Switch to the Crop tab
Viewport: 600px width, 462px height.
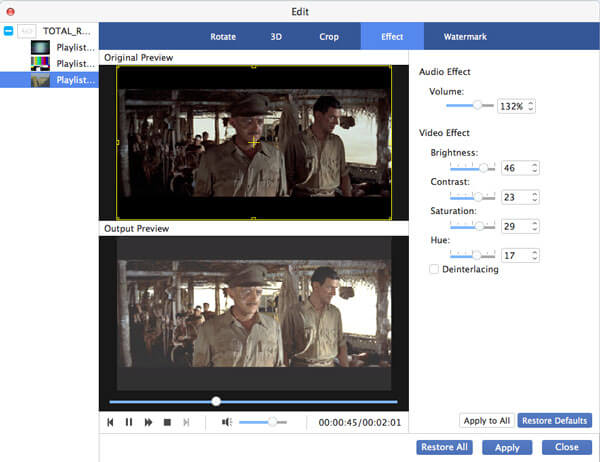[x=329, y=37]
